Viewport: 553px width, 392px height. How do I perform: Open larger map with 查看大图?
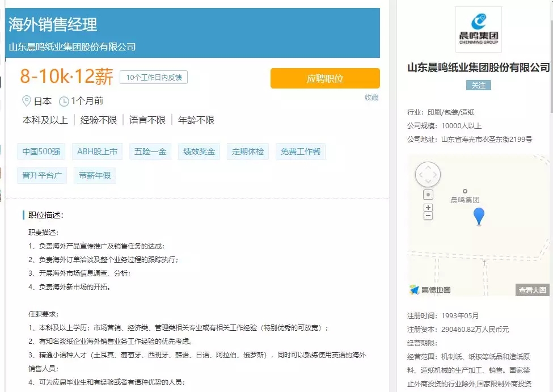[x=532, y=290]
